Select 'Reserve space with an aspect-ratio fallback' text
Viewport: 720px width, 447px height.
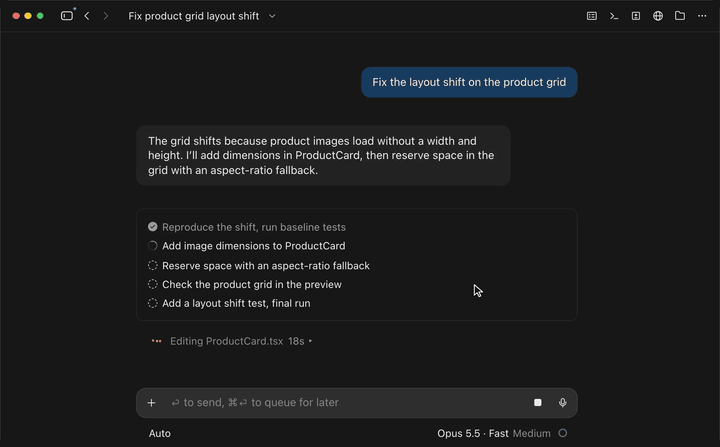tap(266, 266)
